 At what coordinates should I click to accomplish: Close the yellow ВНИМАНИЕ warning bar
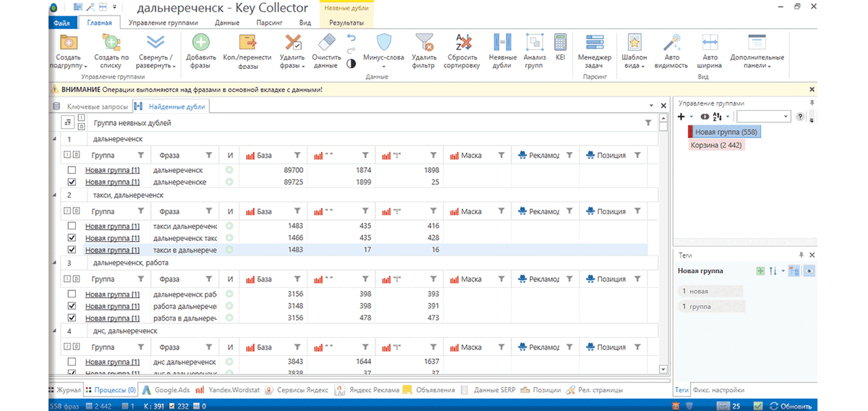coord(812,90)
